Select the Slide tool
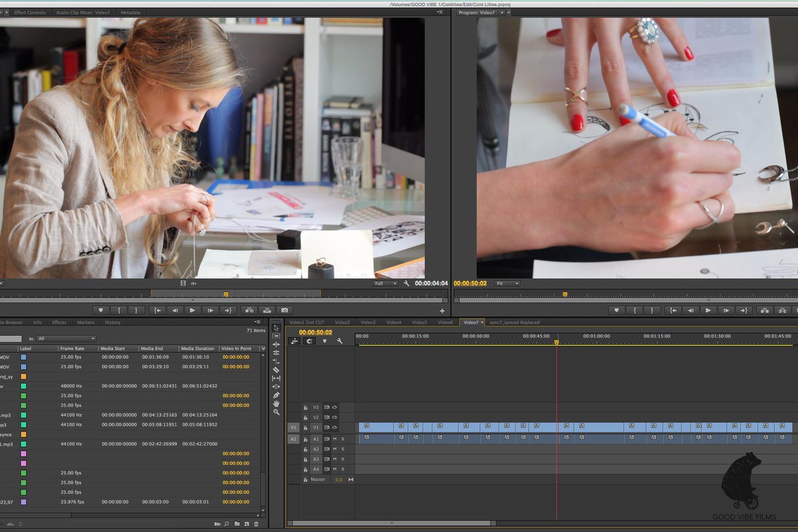The image size is (798, 532). click(276, 386)
